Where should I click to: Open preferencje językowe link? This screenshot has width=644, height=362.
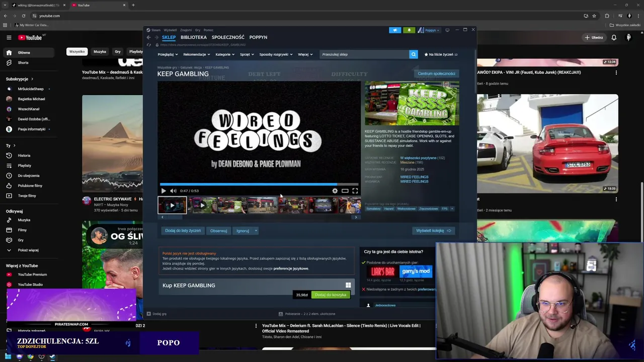tap(291, 268)
